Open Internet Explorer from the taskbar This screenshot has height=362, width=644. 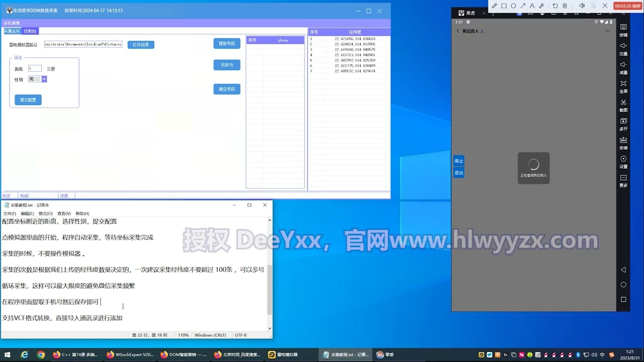pos(24,354)
